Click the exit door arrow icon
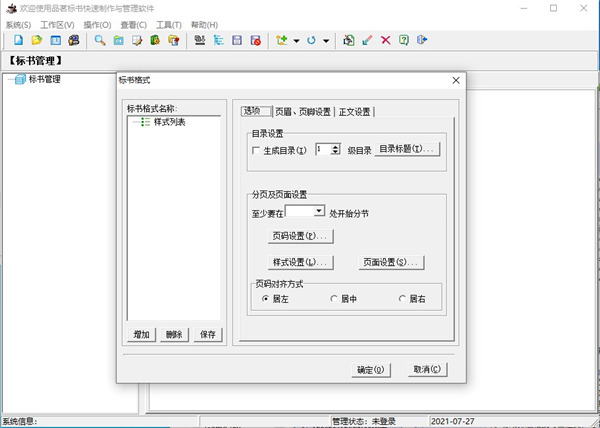This screenshot has height=428, width=600. click(x=422, y=40)
